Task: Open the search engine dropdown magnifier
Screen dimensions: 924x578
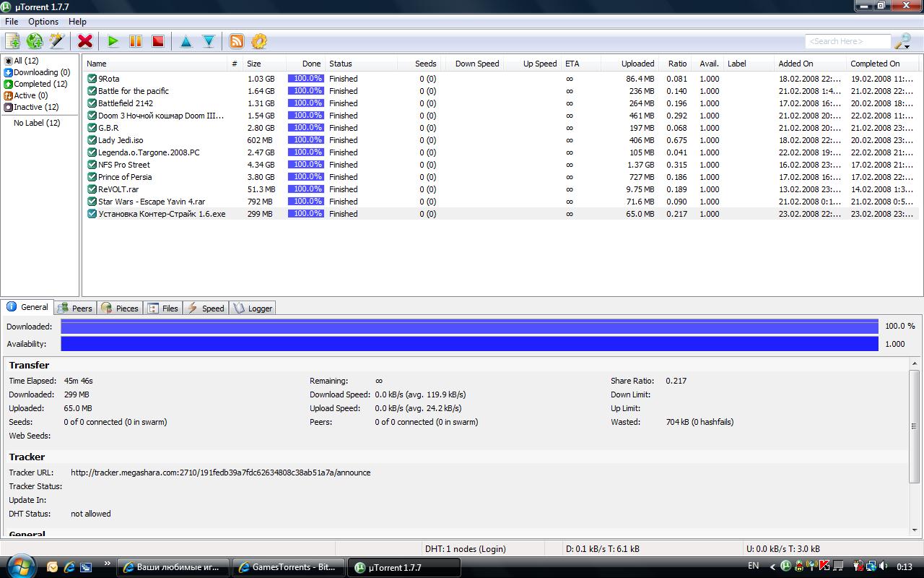Action: coord(903,42)
